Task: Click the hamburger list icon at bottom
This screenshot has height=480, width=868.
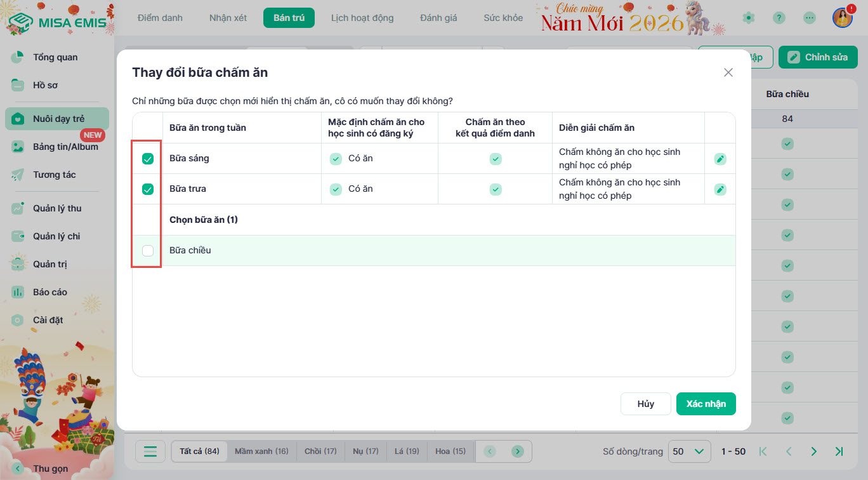Action: click(x=150, y=451)
